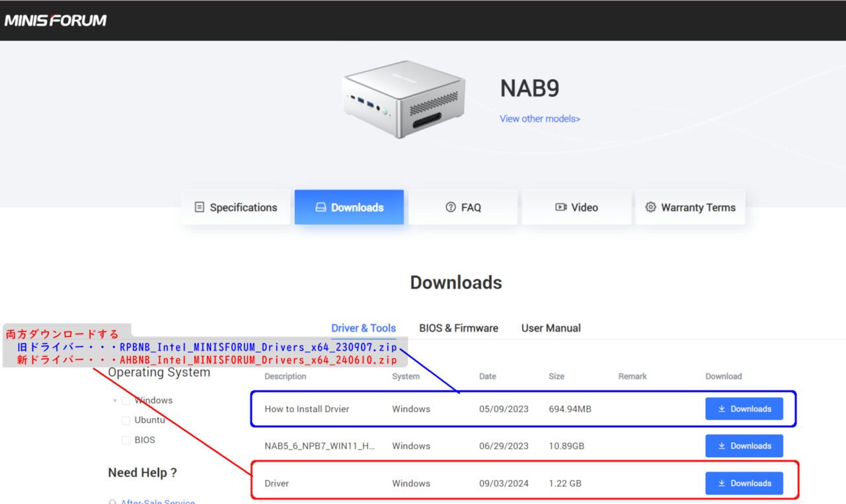
Task: Click the Description column header
Action: (x=286, y=377)
